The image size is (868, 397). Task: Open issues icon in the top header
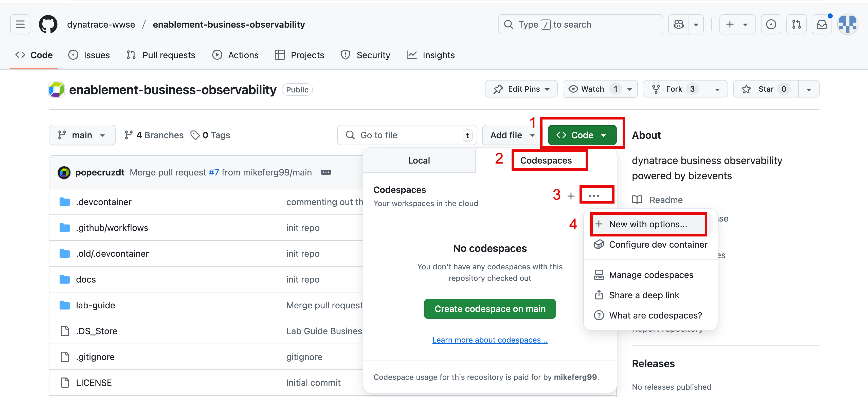[771, 24]
